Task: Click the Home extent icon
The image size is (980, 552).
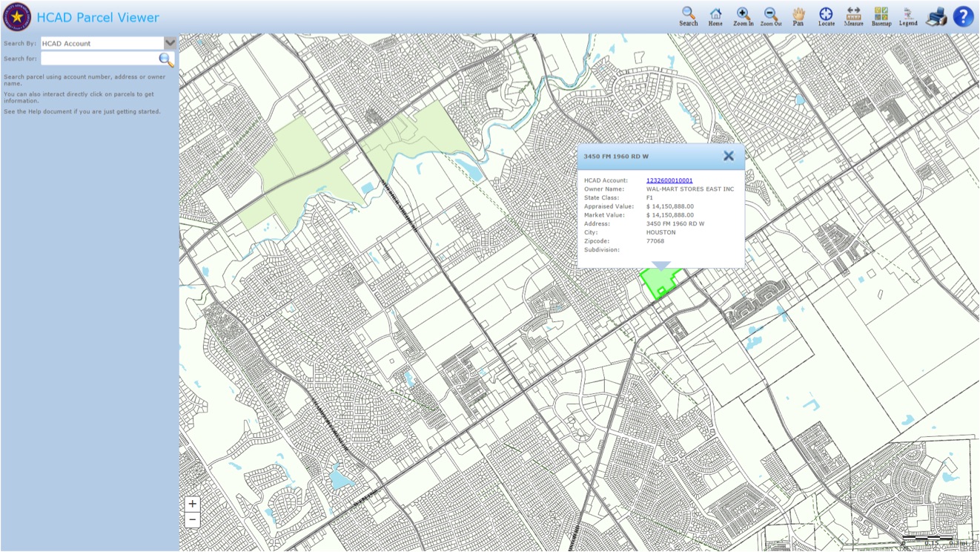Action: tap(715, 16)
